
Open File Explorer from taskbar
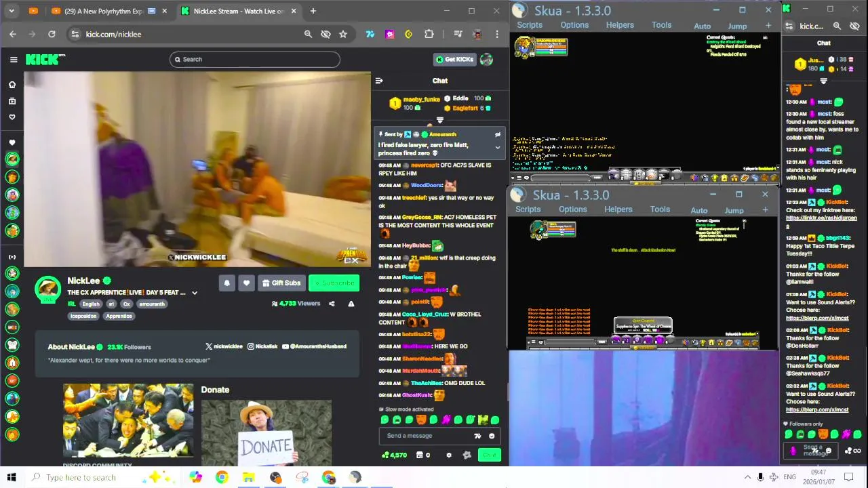coord(248,477)
